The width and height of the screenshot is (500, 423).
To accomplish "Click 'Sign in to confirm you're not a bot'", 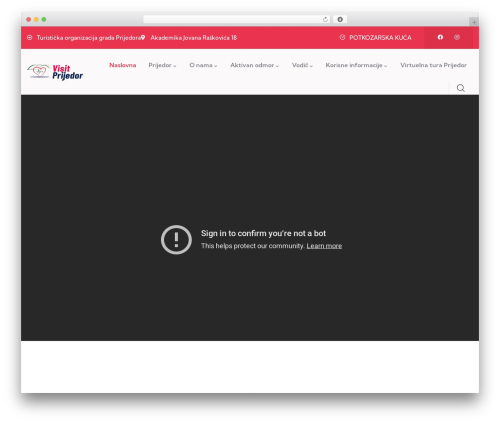I will click(x=263, y=233).
